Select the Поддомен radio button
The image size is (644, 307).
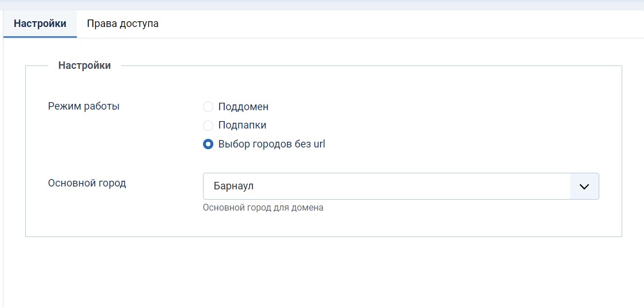pos(208,107)
